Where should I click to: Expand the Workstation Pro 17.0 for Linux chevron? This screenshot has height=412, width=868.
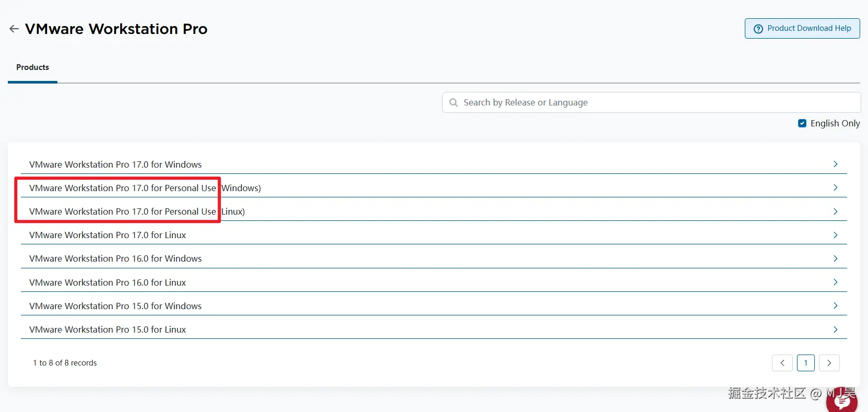(x=835, y=235)
